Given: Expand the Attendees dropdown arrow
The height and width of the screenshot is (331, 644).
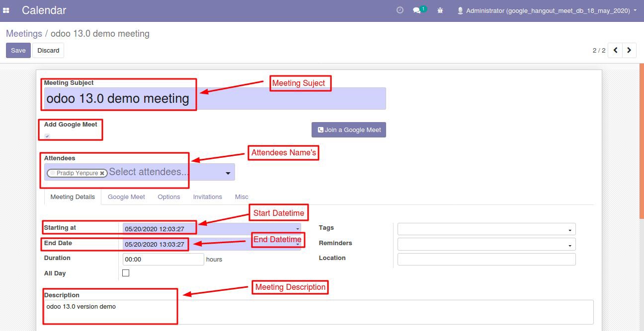Looking at the screenshot, I should (x=228, y=173).
